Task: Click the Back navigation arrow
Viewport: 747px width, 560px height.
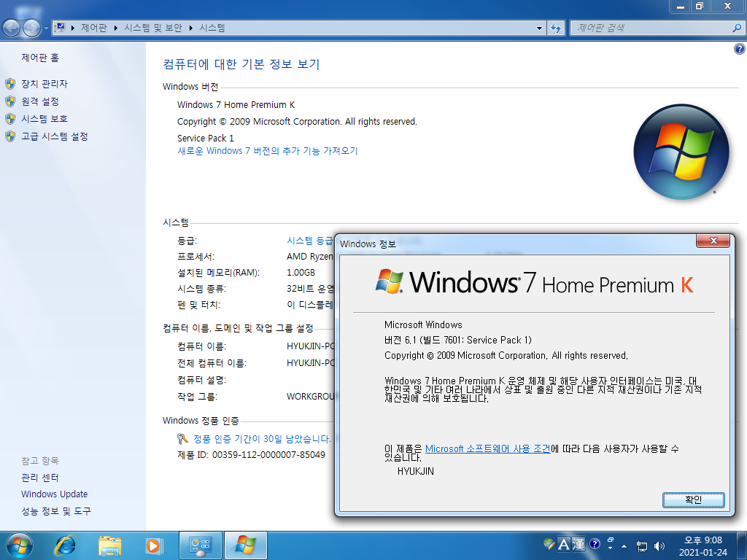Action: [12, 28]
